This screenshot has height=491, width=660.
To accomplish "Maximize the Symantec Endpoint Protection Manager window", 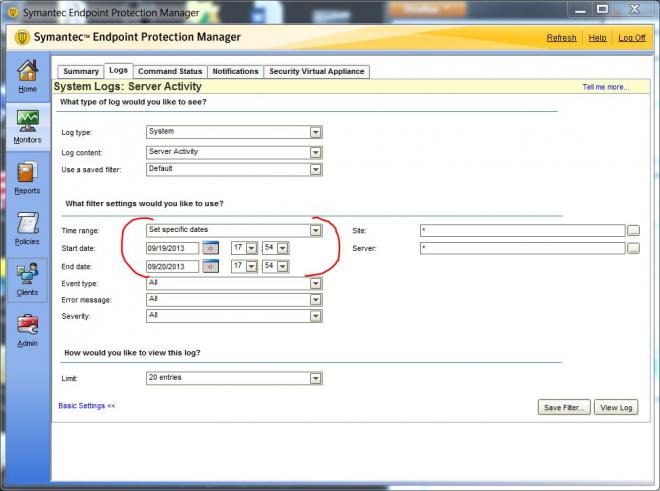I will (x=603, y=9).
